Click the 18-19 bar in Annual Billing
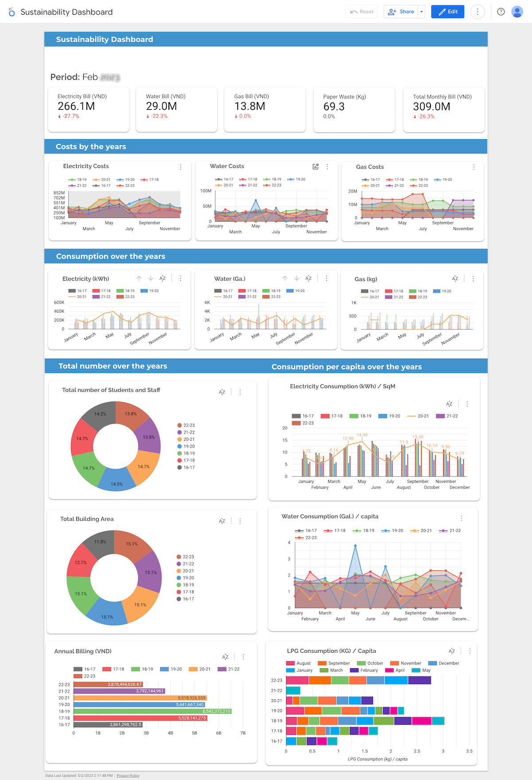532x780 pixels. pyautogui.click(x=153, y=711)
